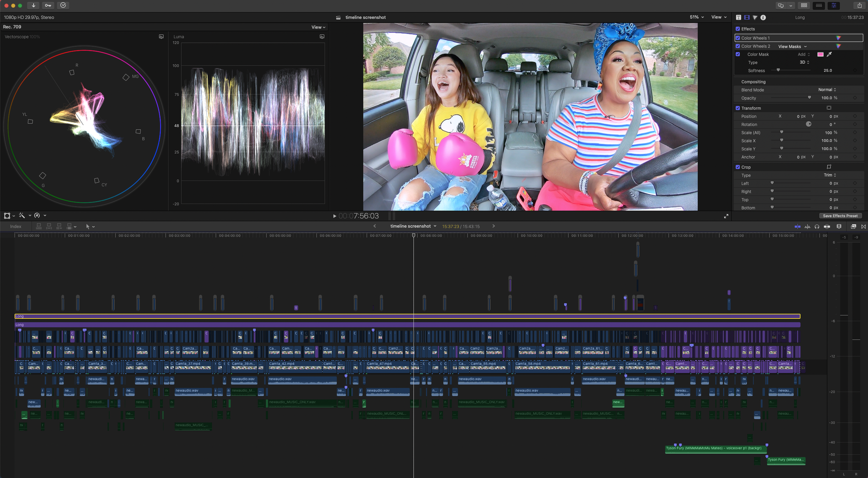
Task: Open the Blend Mode Normal popup
Action: pos(827,89)
